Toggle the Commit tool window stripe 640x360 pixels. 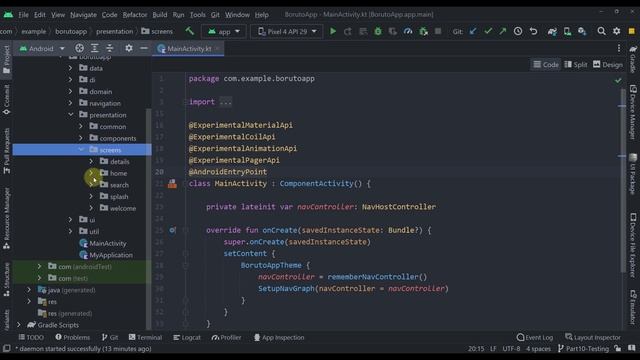click(6, 100)
